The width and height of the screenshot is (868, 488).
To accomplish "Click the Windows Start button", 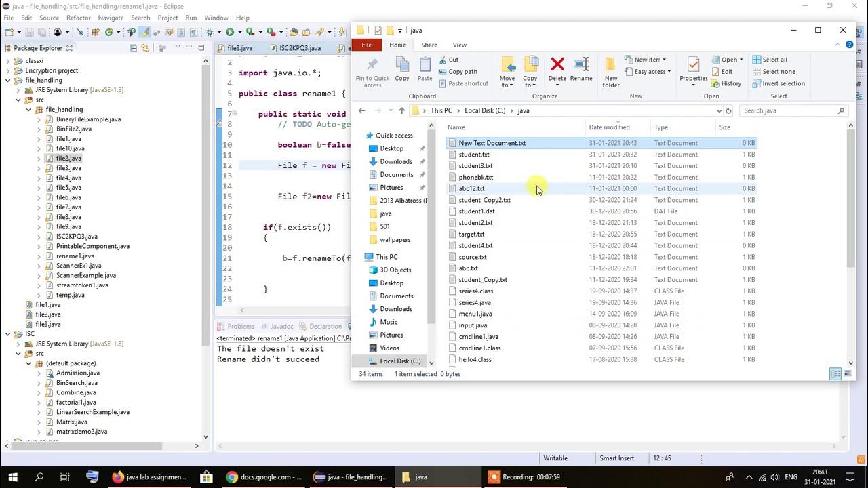I will [x=13, y=477].
